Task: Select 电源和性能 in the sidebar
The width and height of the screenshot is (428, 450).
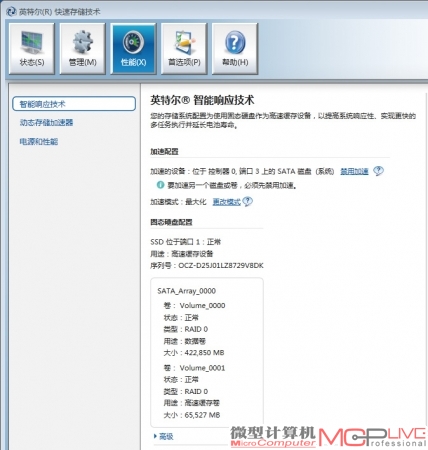Action: click(x=39, y=142)
